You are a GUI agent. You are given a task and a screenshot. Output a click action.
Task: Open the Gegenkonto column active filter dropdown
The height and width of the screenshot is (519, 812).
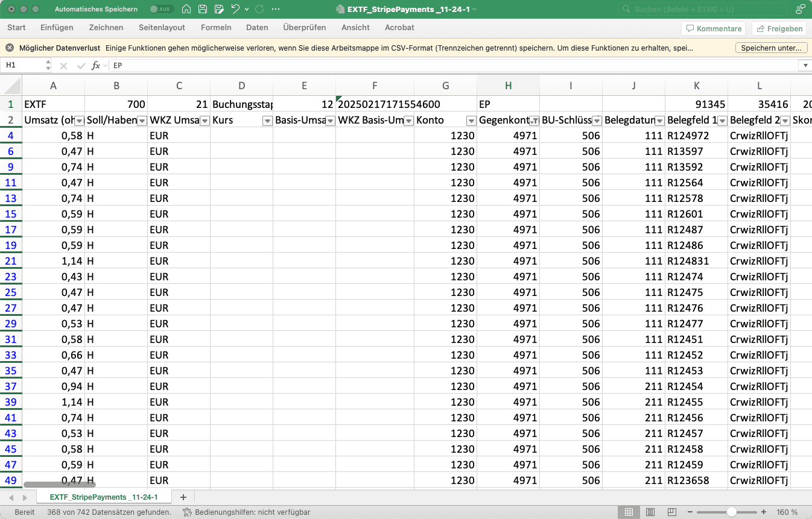pos(533,121)
